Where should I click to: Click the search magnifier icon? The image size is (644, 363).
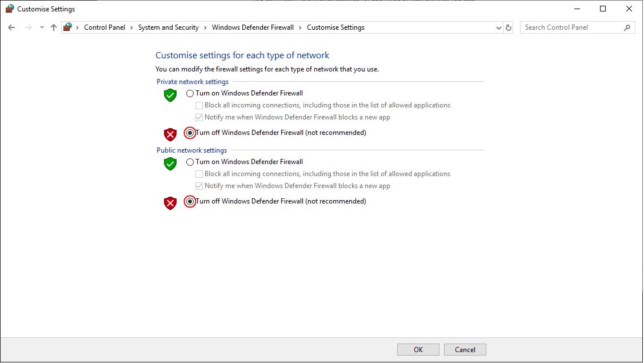click(x=627, y=27)
